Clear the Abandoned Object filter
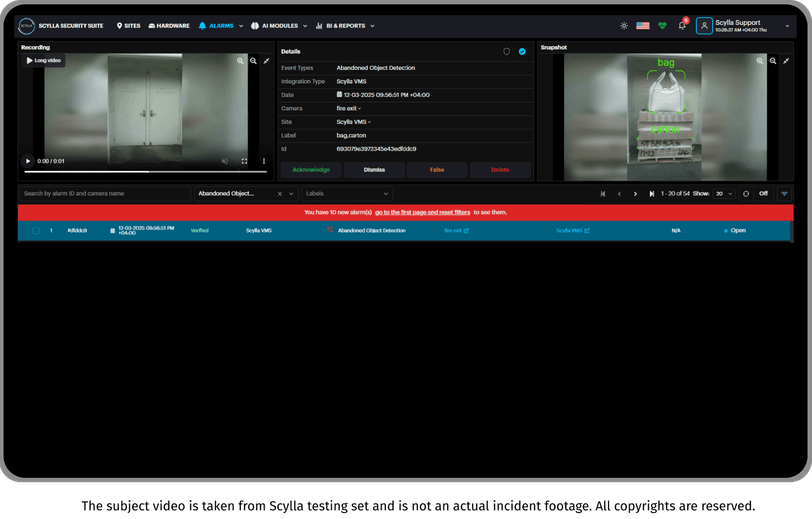Screen dimensions: 812x519 pos(280,194)
